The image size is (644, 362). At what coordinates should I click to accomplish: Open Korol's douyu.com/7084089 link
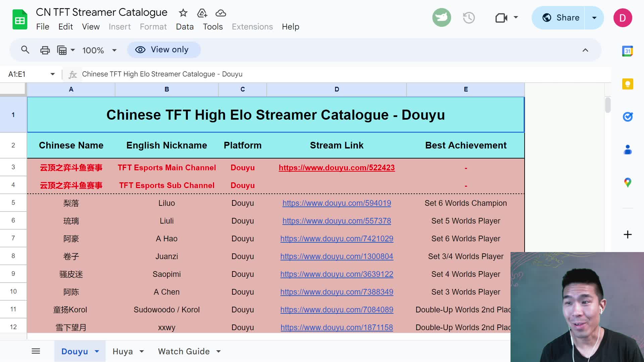click(x=336, y=310)
